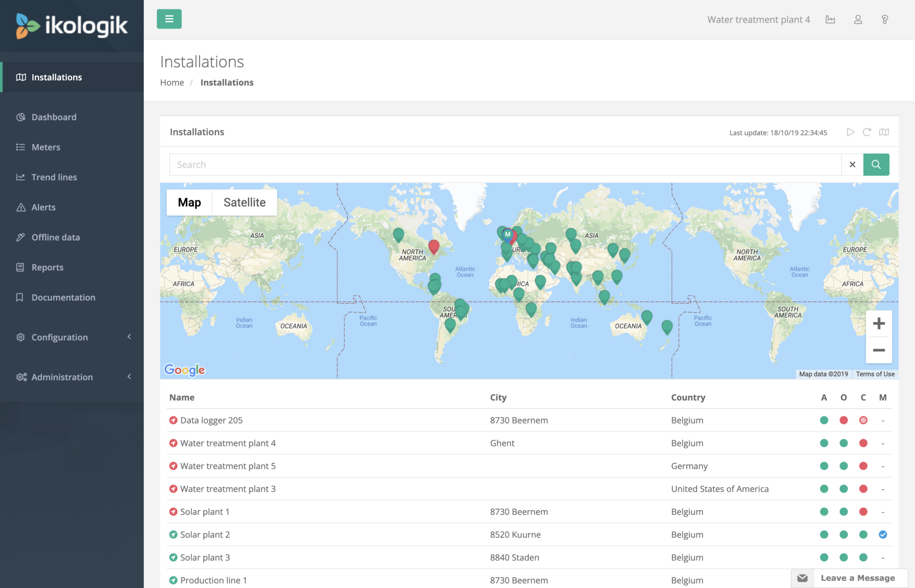Switch to the Map view tab
The height and width of the screenshot is (588, 915).
point(189,202)
